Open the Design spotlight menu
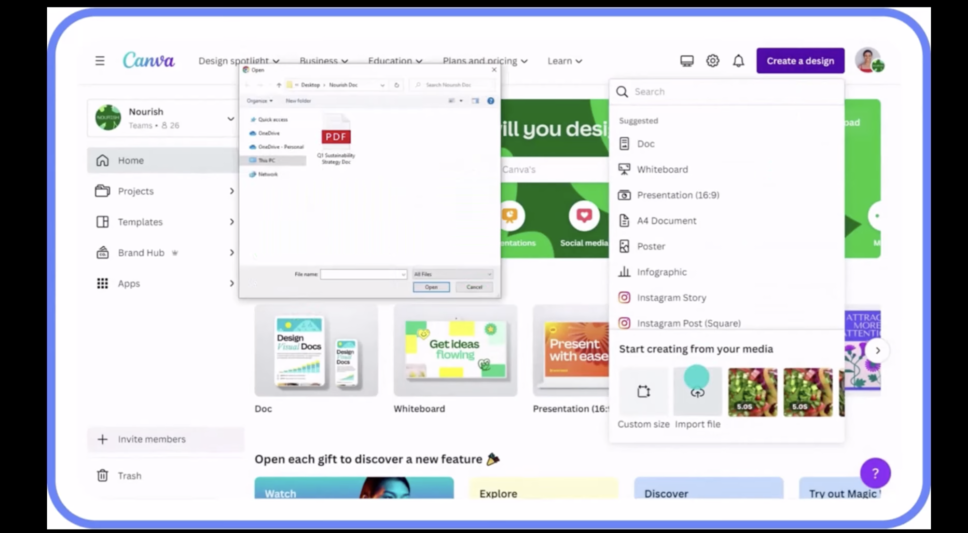Screen dimensions: 968x533 (239, 61)
